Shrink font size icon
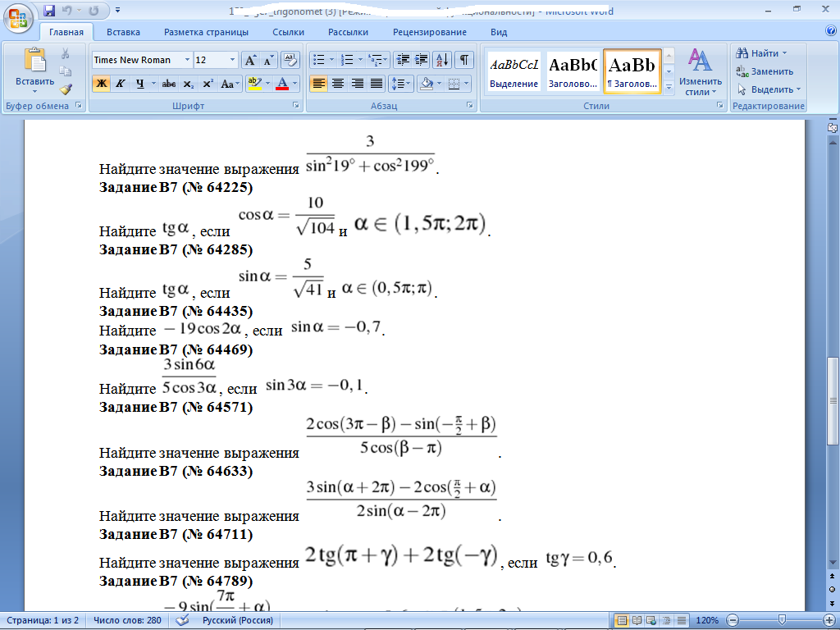Screen dimensions: 840x630 (268, 60)
